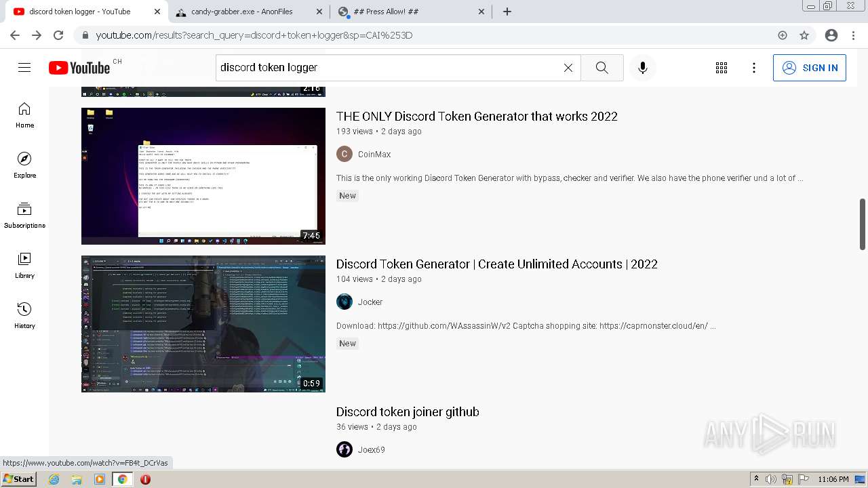Open YouTube settings three-dot menu
The image size is (868, 488).
[754, 68]
